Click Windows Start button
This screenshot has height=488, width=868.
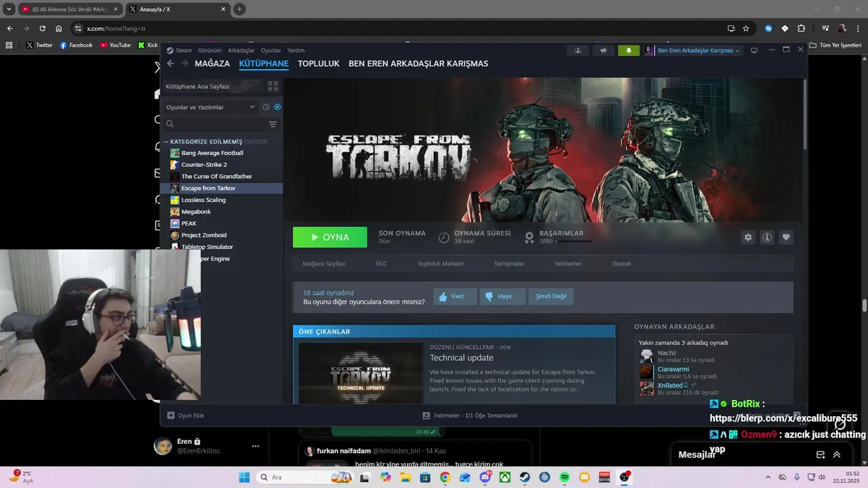[x=244, y=477]
